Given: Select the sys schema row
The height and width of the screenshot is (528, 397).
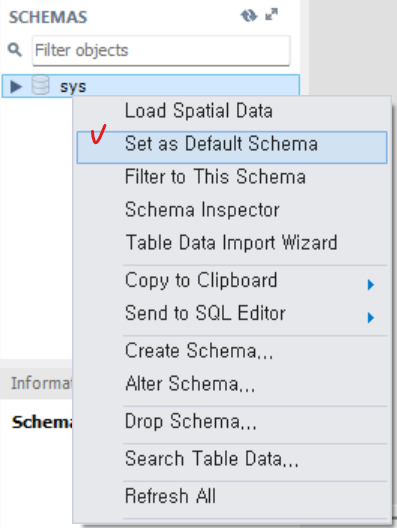Looking at the screenshot, I should coord(151,86).
